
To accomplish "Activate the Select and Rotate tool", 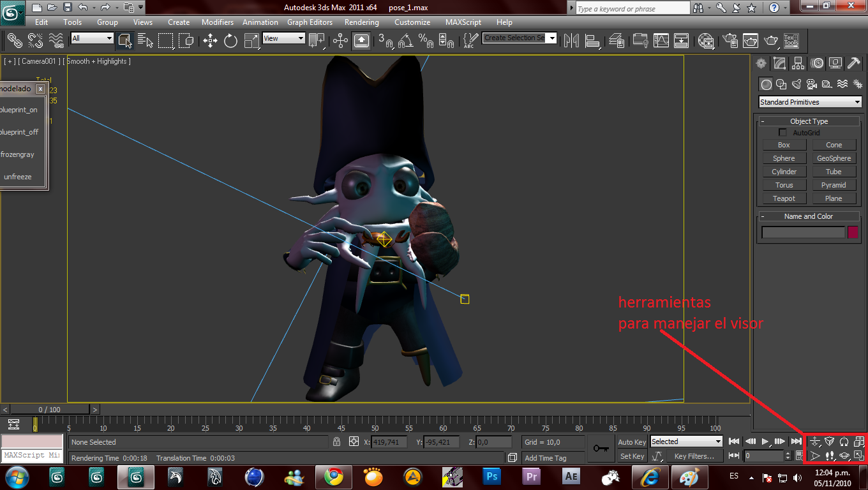I will click(x=231, y=41).
